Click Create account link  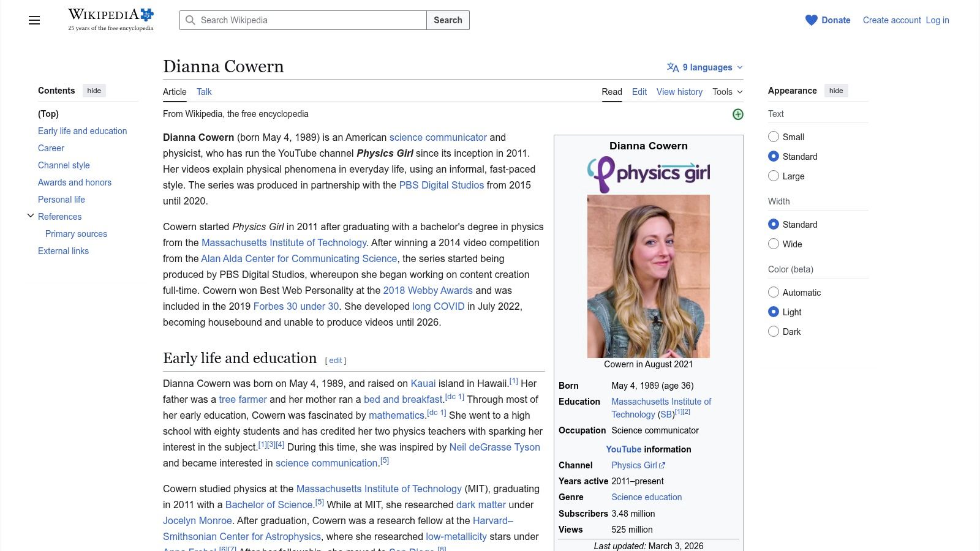point(892,20)
